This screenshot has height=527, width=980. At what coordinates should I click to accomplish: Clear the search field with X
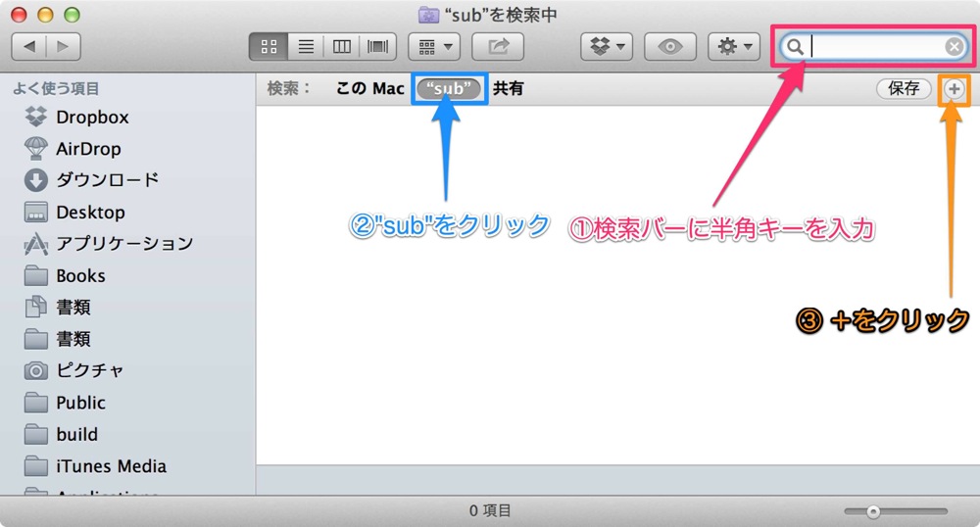point(954,46)
